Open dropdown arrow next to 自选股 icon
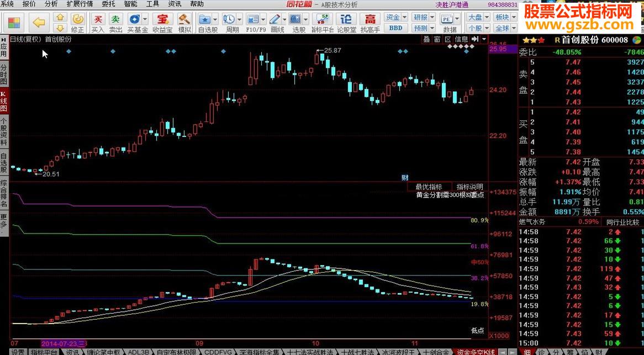Image resolution: width=644 pixels, height=355 pixels. pos(215,18)
